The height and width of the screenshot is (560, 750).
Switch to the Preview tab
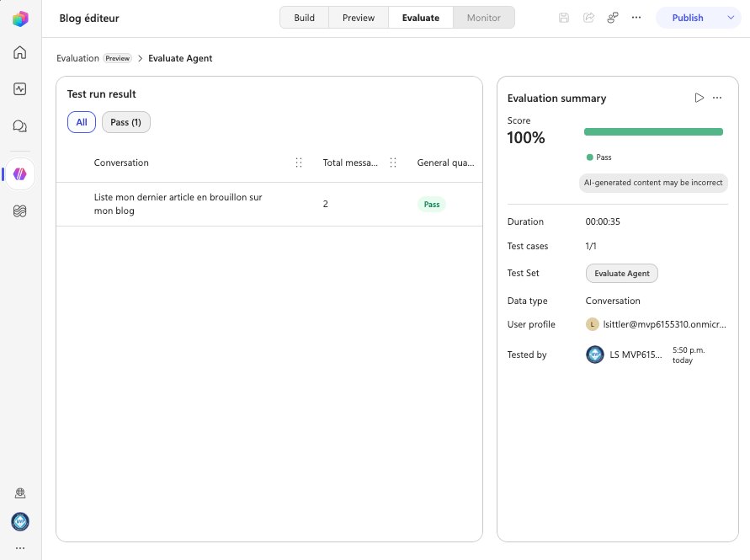[359, 18]
